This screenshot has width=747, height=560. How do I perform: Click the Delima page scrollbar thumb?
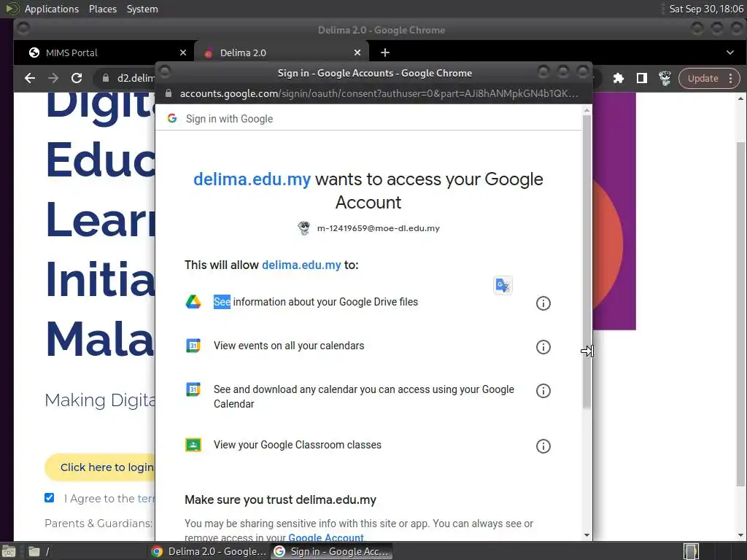[740, 314]
